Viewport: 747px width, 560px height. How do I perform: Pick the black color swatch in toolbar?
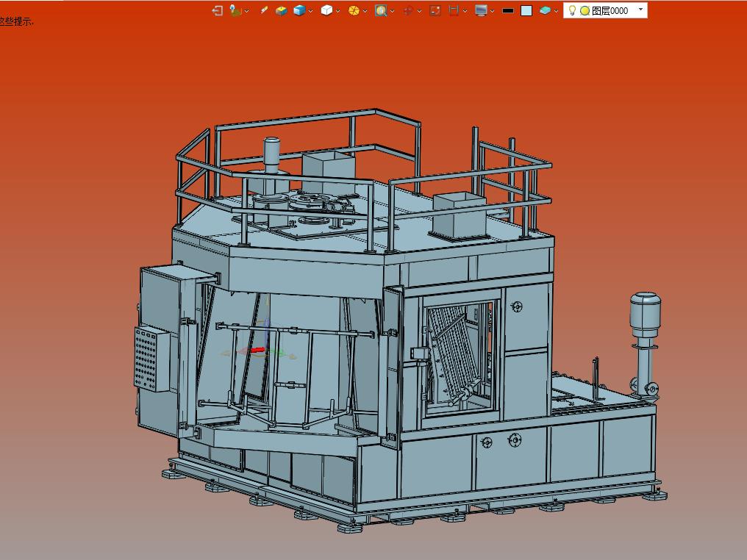coord(508,10)
